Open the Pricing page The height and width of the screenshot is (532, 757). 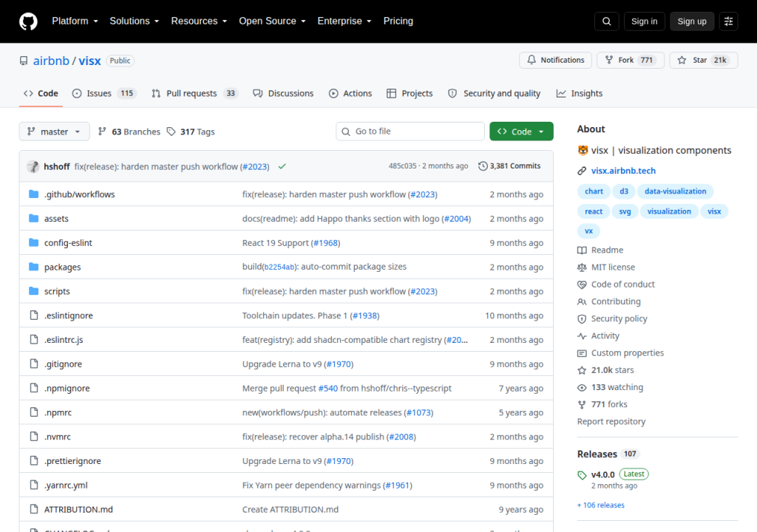[398, 21]
